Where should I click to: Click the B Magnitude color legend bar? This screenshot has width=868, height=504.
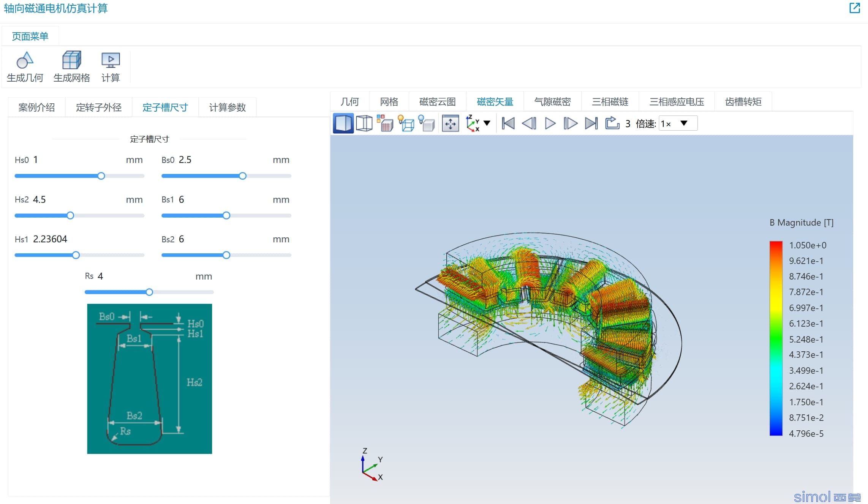(776, 338)
